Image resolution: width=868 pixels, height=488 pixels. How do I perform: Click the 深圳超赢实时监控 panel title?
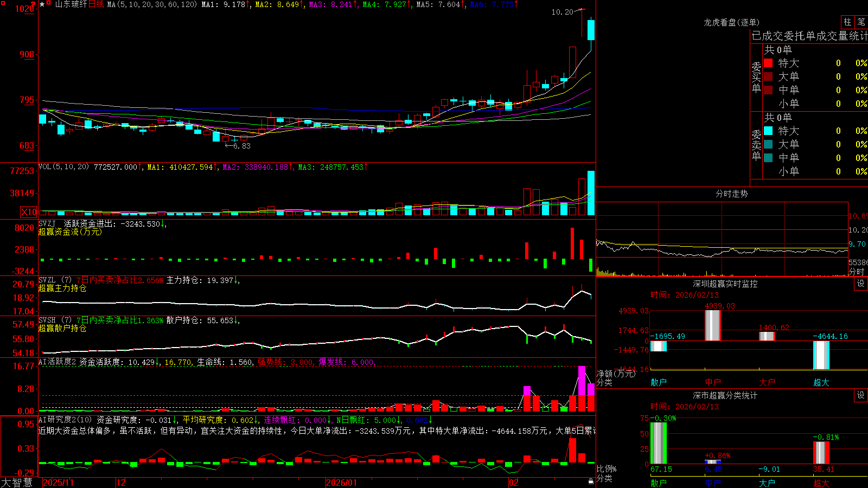pyautogui.click(x=725, y=284)
